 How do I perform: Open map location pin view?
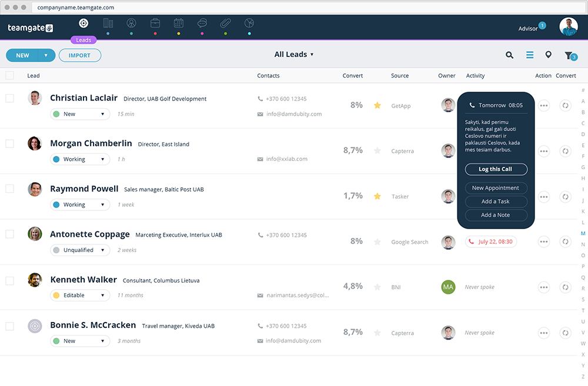point(548,55)
